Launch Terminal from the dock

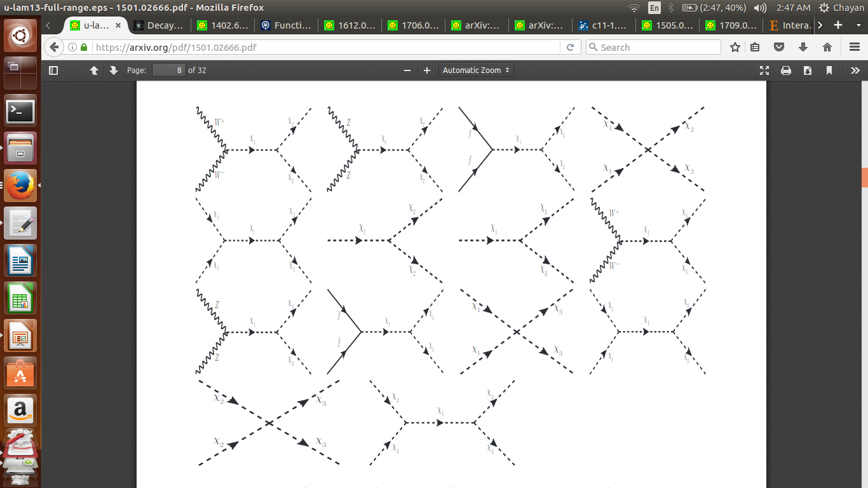point(20,111)
